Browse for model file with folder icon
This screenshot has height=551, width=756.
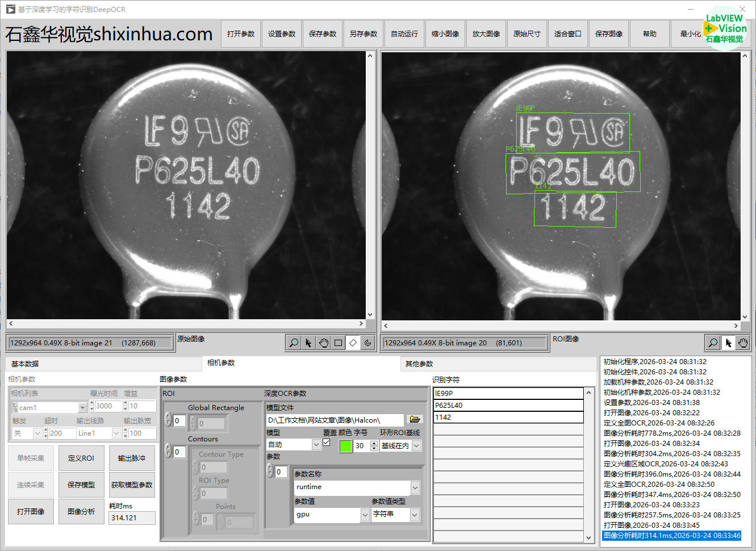tap(415, 419)
